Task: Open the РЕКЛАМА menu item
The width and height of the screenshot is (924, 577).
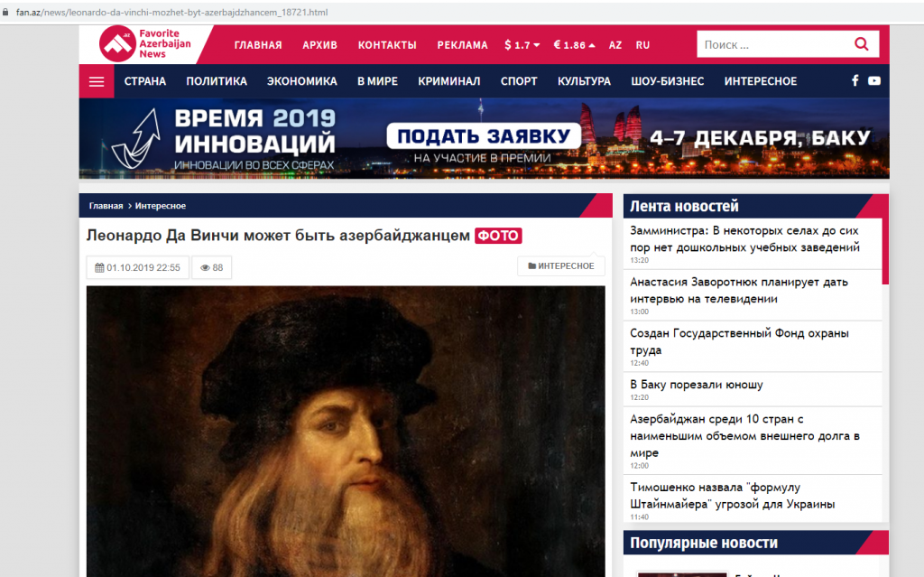Action: click(463, 45)
